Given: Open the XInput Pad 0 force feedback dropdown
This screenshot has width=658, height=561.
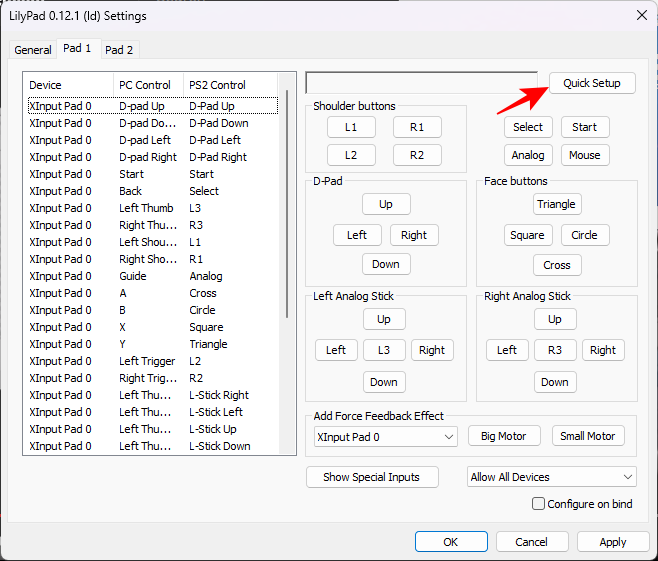Looking at the screenshot, I should point(386,437).
